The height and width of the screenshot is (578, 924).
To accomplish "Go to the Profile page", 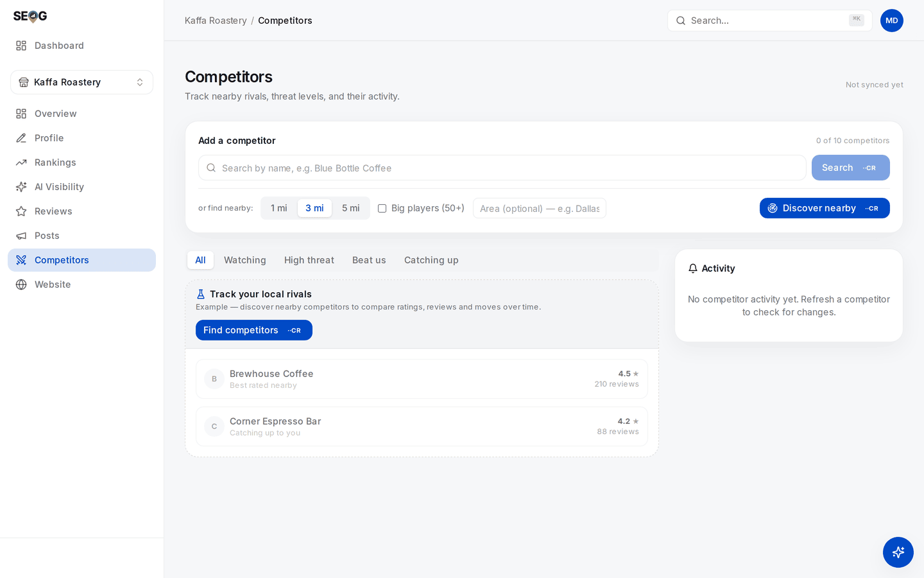I will coord(81,138).
